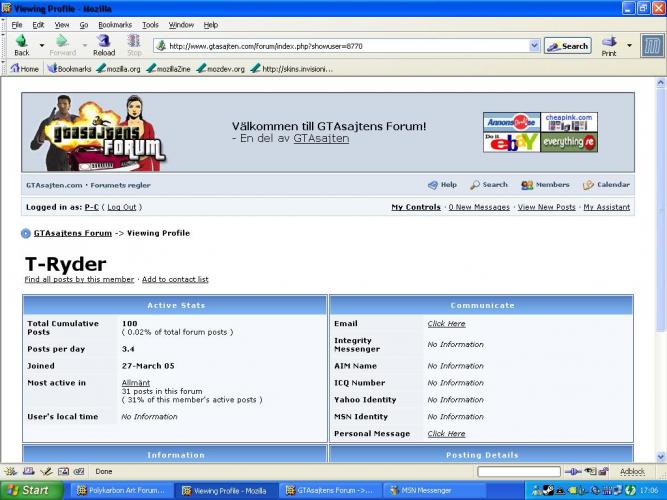
Task: Click the Log Out link
Action: pyautogui.click(x=121, y=207)
